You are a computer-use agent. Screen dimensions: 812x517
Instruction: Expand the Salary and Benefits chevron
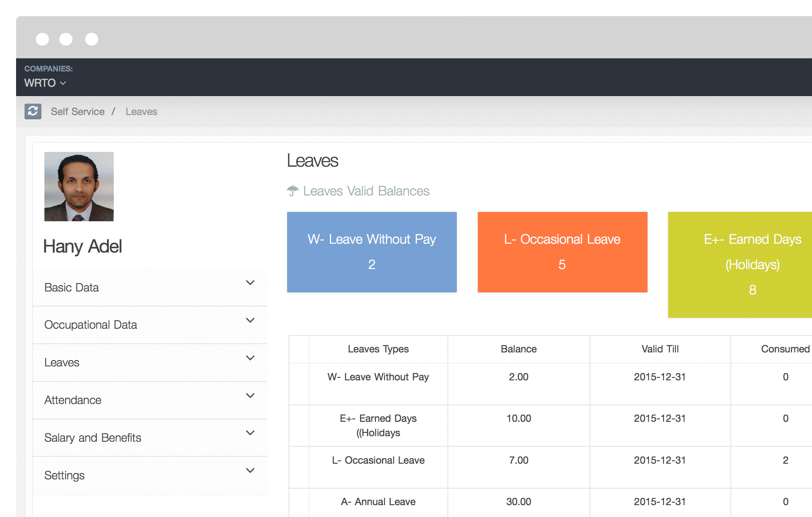coord(250,433)
